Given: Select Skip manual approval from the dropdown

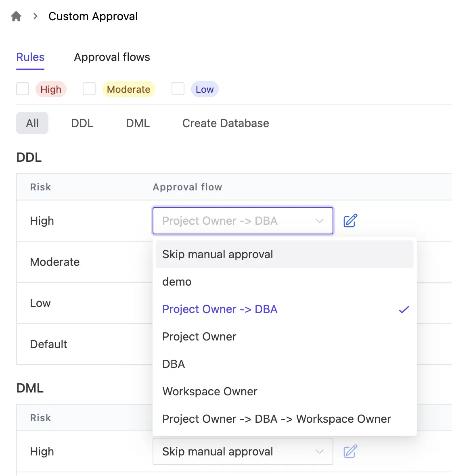Looking at the screenshot, I should pos(218,254).
